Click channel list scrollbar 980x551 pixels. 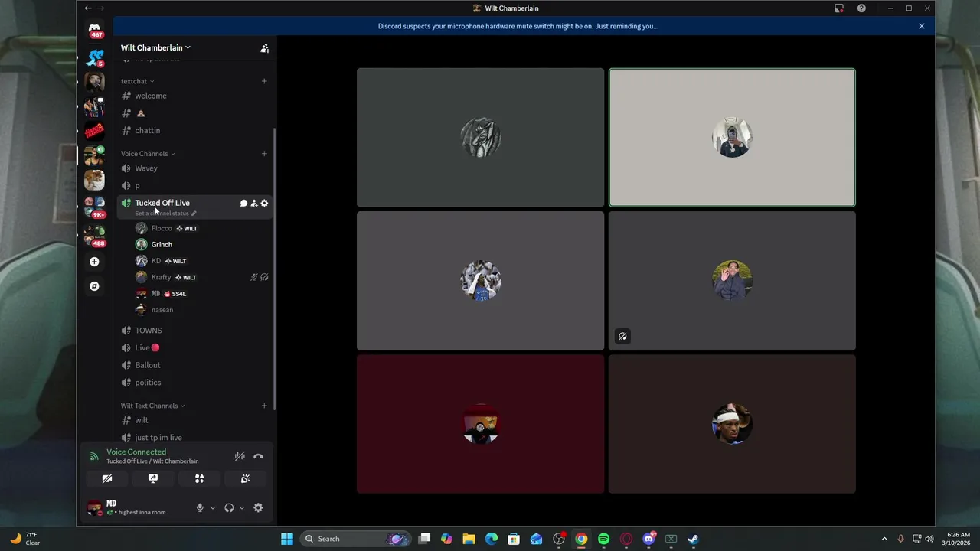275,268
